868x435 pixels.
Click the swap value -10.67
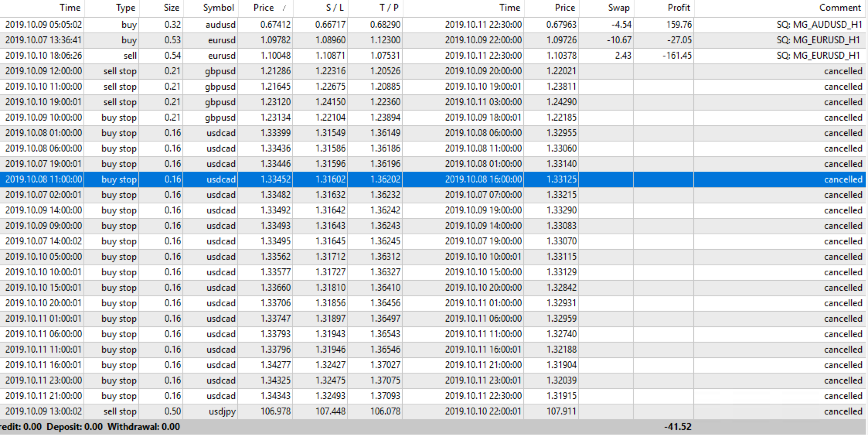619,40
